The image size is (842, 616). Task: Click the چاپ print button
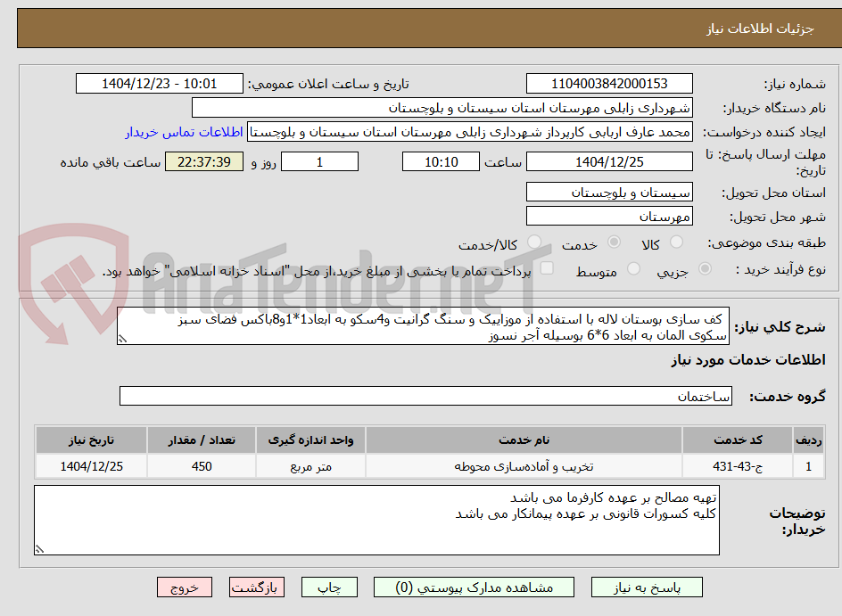[x=329, y=587]
